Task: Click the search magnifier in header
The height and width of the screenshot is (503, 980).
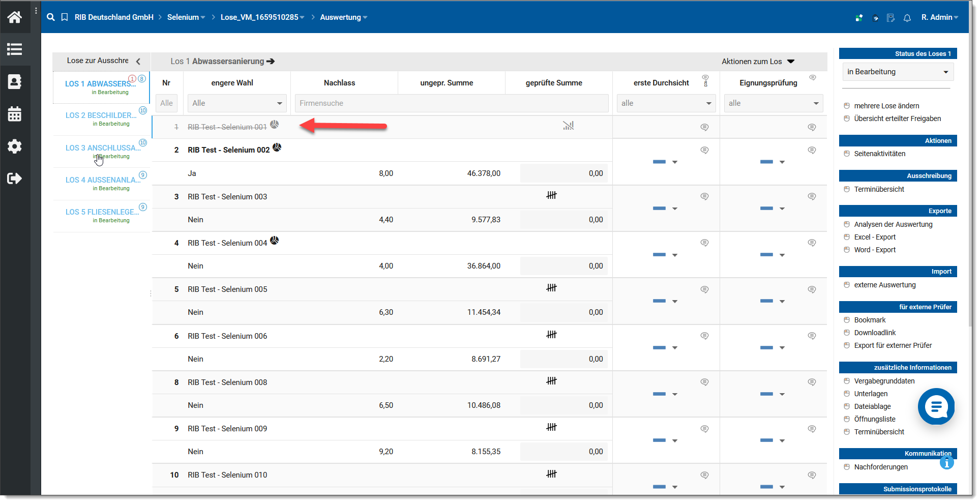Action: [x=50, y=17]
